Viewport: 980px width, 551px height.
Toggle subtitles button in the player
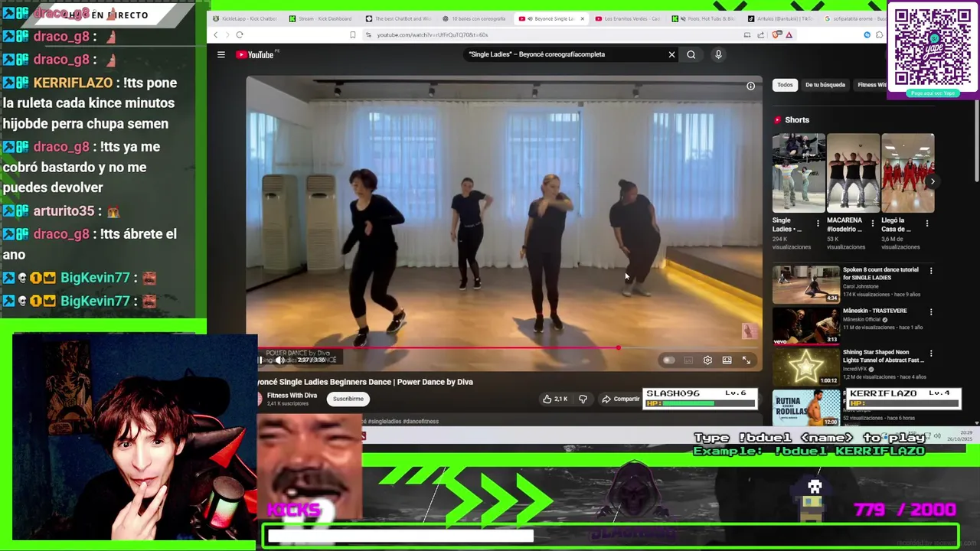pos(688,360)
